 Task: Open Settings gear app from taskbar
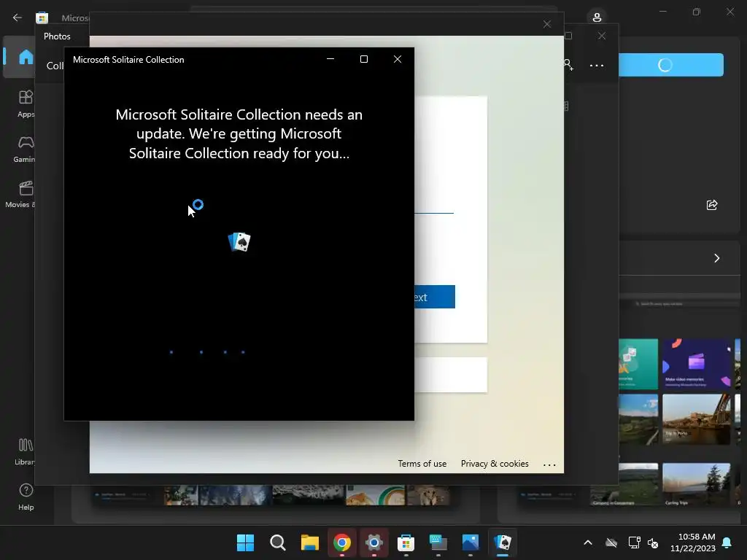click(x=374, y=542)
